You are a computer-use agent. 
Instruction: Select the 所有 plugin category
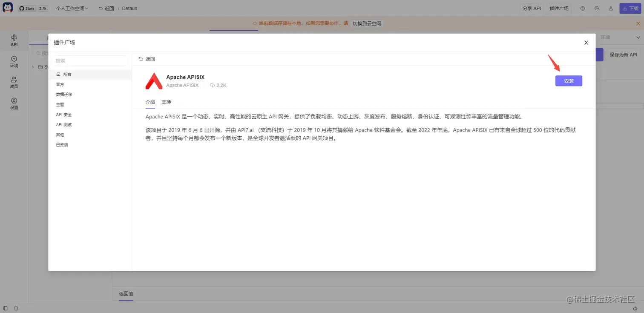[90, 74]
